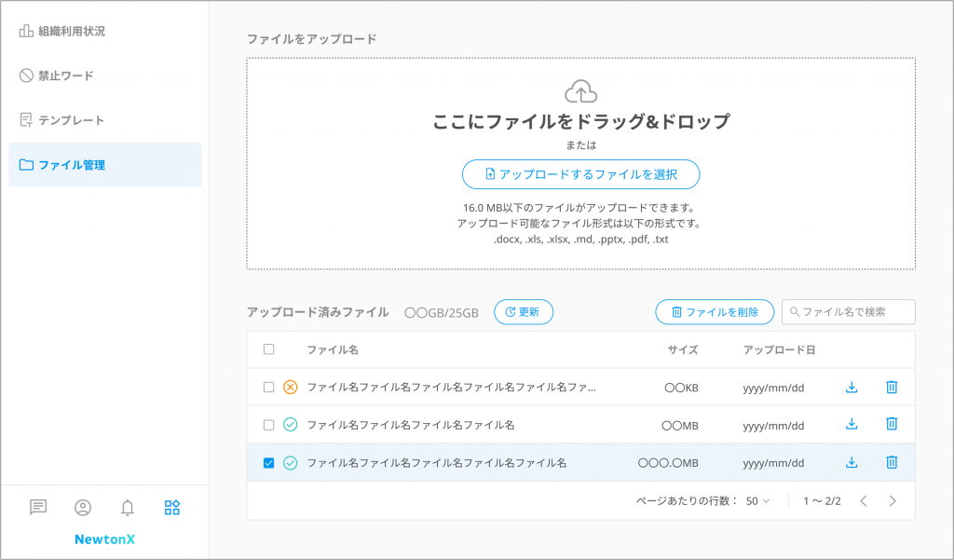Click the chat message icon in bottom bar
The width and height of the screenshot is (954, 560).
38,507
